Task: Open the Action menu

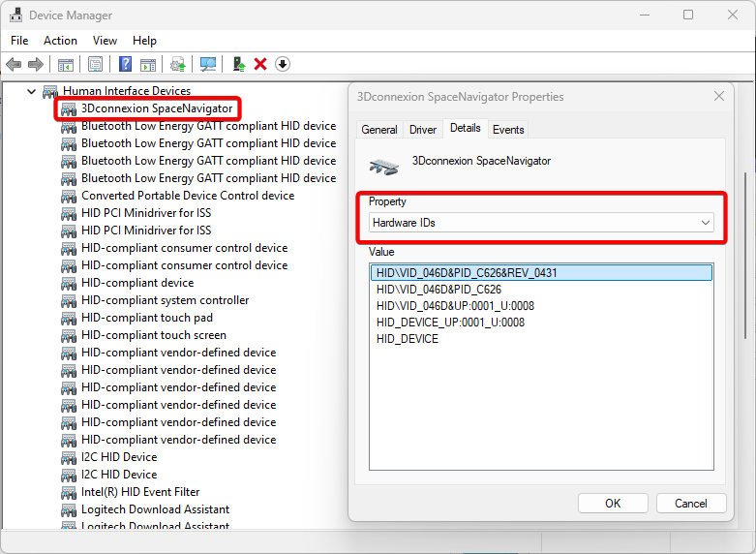Action: tap(60, 41)
